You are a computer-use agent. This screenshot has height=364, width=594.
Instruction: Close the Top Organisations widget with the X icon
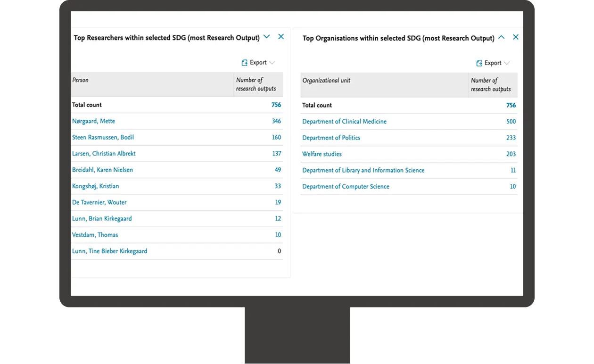[x=515, y=37]
